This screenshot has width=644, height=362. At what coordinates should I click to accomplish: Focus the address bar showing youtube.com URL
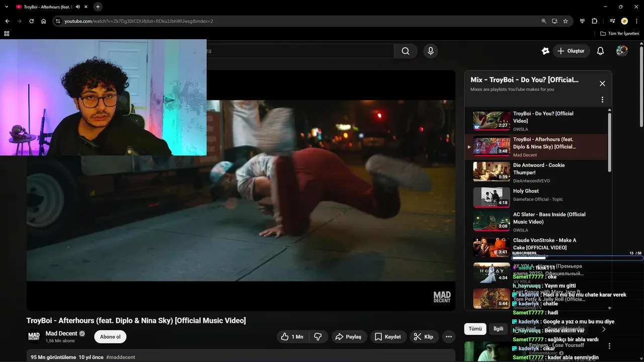297,21
